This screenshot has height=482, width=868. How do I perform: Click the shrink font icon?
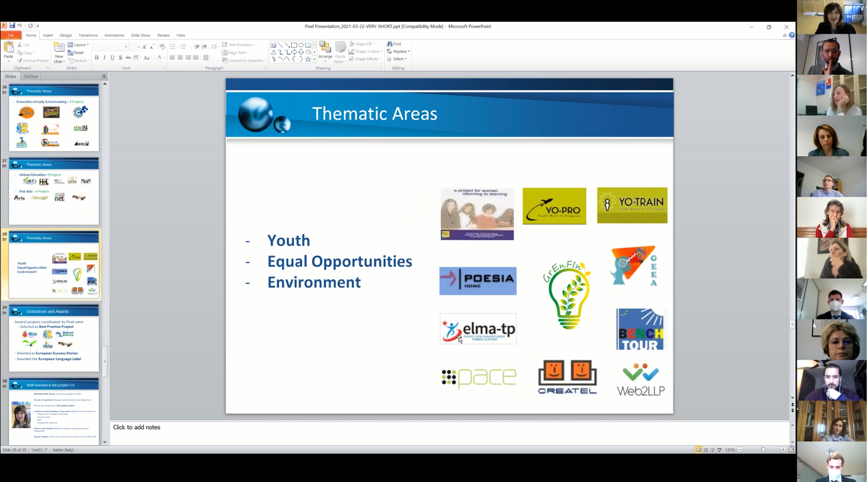point(152,46)
